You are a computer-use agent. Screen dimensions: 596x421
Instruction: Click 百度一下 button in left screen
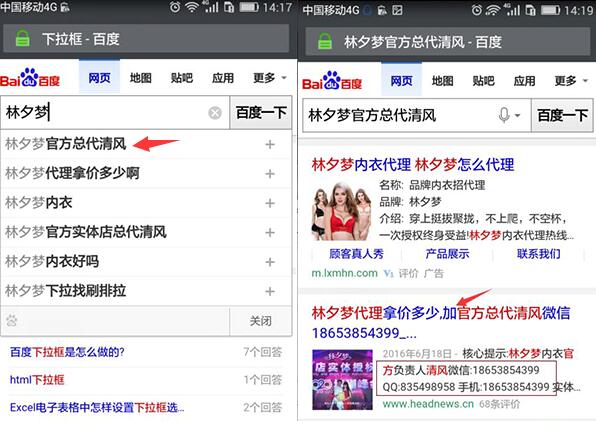(x=261, y=112)
